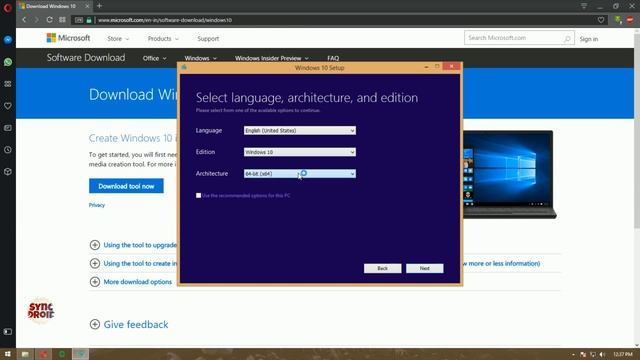This screenshot has height=360, width=640.
Task: Toggle the sidebar panel icon at the bottom
Action: tap(8, 331)
